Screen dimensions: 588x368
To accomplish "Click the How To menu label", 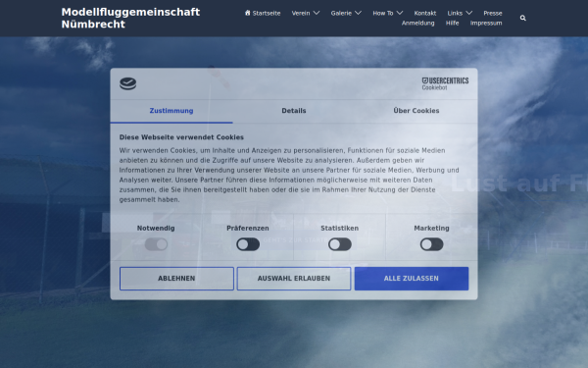I will (x=383, y=13).
